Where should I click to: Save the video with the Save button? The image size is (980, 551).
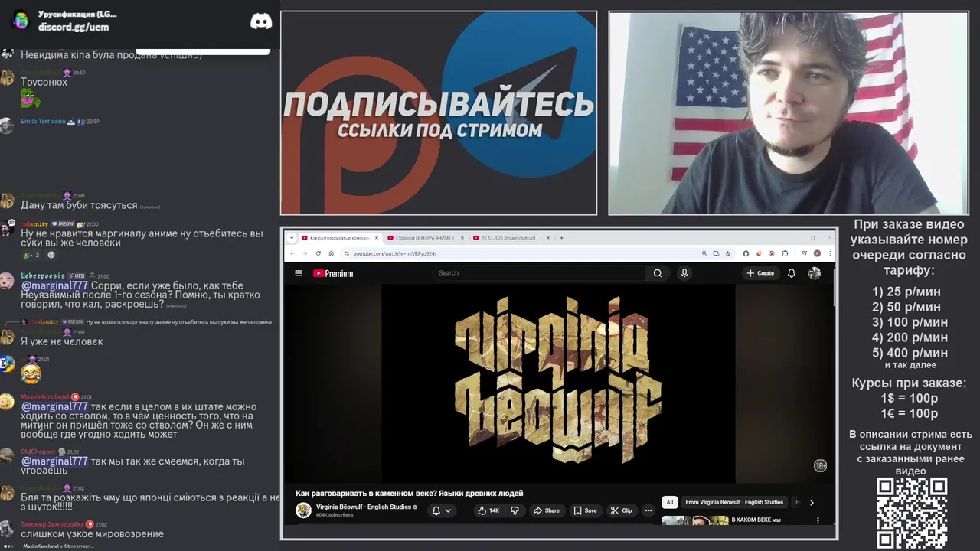click(x=585, y=510)
